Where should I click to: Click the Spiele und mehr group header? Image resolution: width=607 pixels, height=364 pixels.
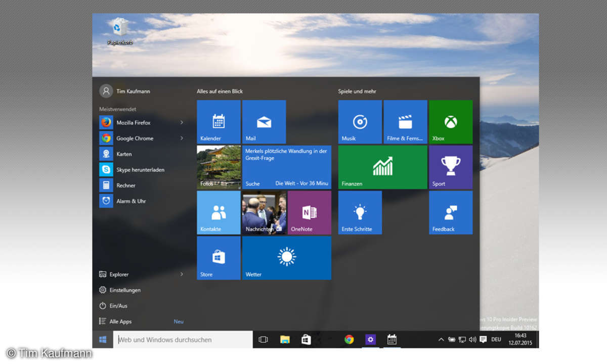357,92
